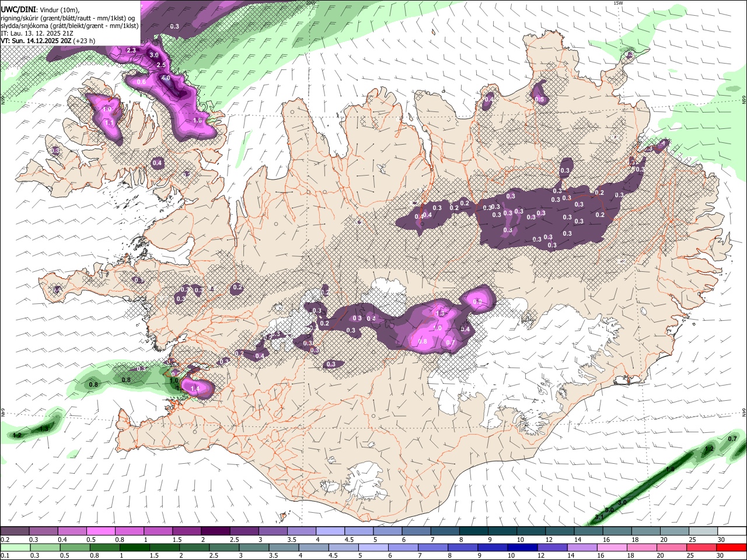Click the '30' label on the snow scale
747x560 pixels.
point(721,540)
